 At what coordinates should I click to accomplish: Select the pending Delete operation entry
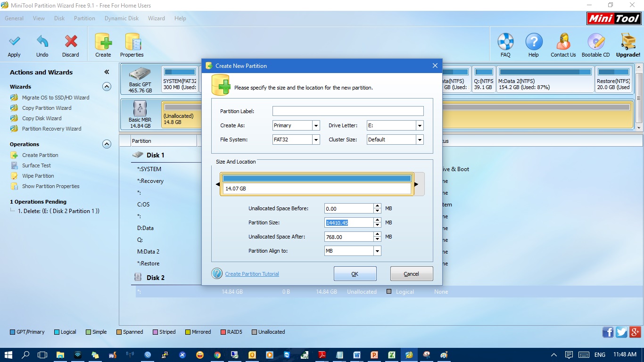click(58, 211)
